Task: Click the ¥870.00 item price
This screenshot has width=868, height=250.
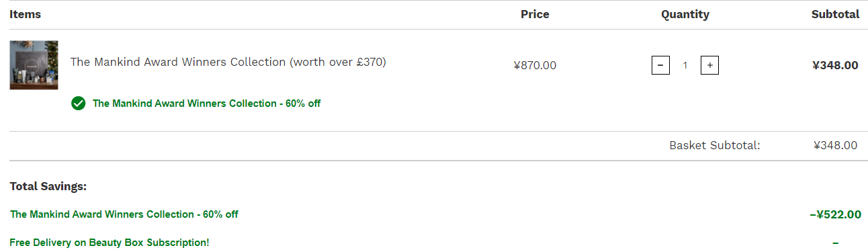Action: pos(535,65)
